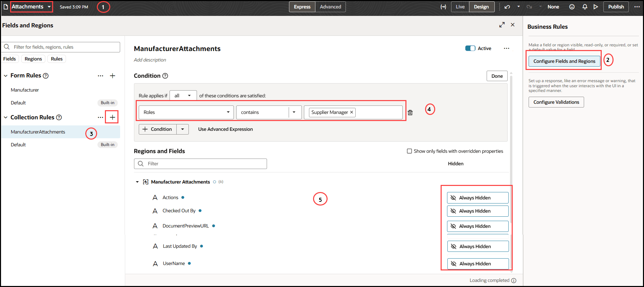
Task: Toggle Always Hidden for Last Updated By
Action: (478, 246)
